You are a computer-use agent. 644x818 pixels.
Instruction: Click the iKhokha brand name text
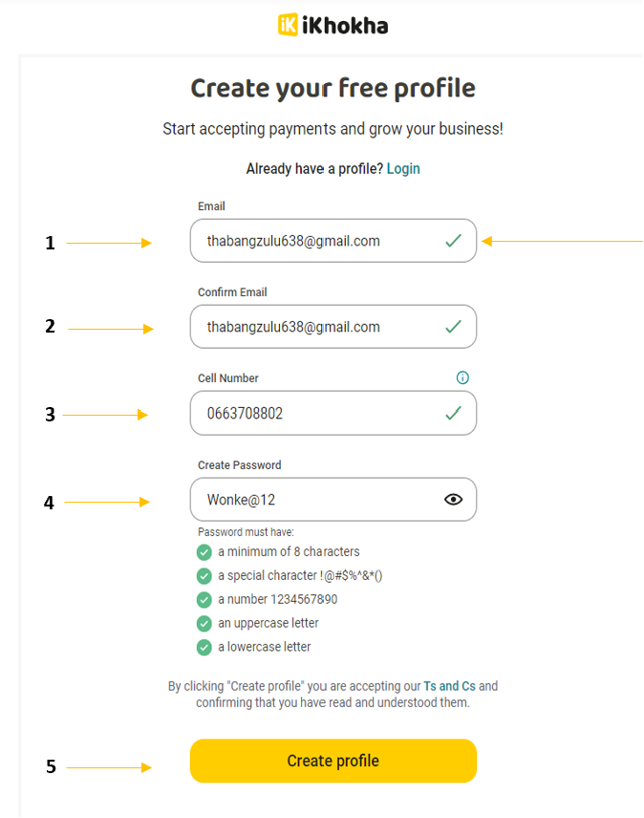(345, 26)
